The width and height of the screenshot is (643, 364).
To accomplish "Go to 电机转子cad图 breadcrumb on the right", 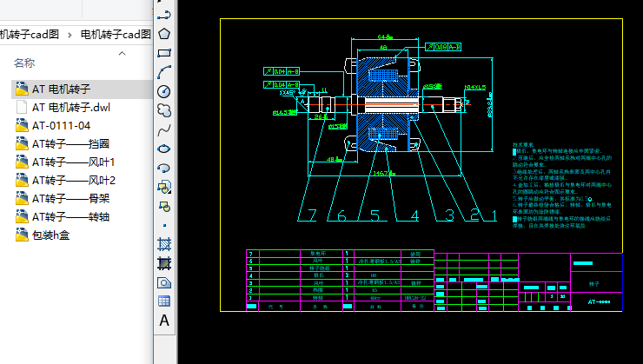I will (x=115, y=35).
